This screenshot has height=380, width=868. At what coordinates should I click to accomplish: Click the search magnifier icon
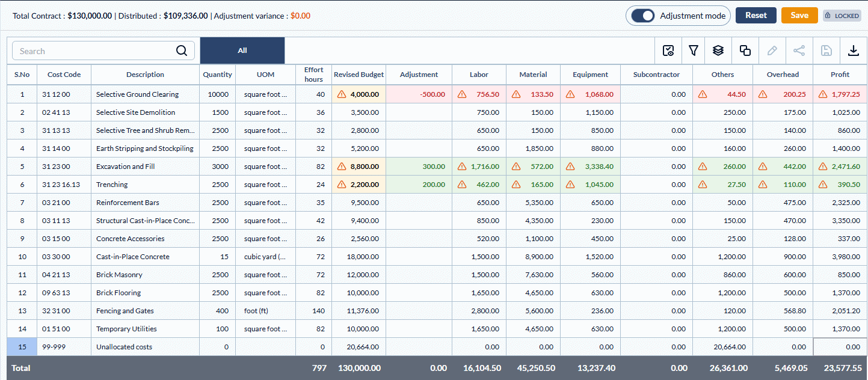coord(182,51)
